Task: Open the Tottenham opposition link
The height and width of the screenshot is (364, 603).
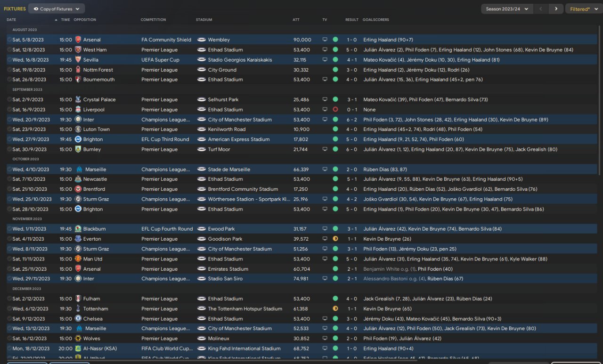Action: pos(96,309)
